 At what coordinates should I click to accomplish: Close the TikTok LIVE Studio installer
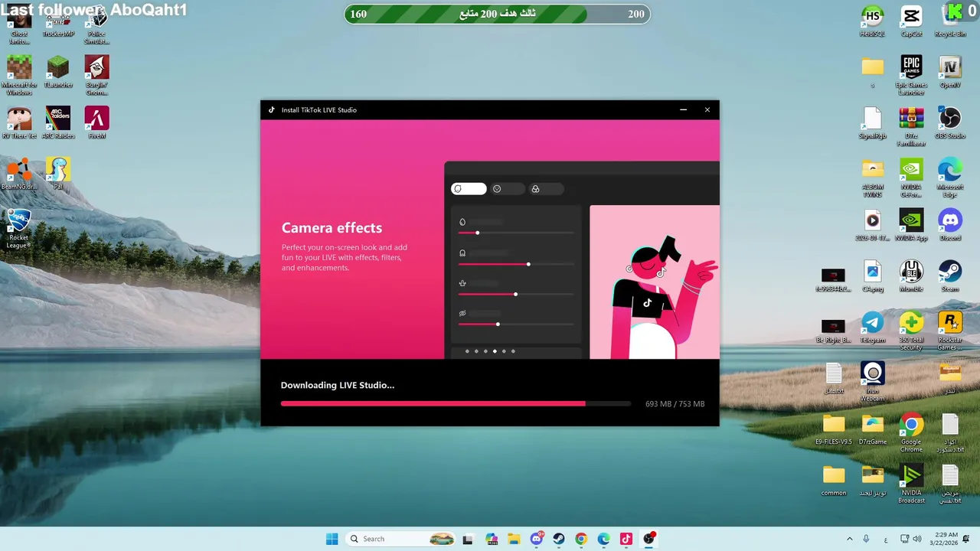click(707, 109)
